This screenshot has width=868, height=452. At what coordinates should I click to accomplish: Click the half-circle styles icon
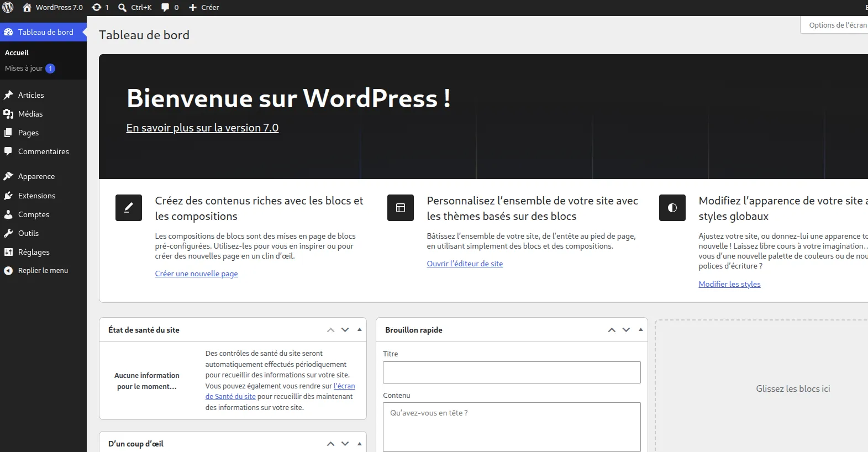672,208
